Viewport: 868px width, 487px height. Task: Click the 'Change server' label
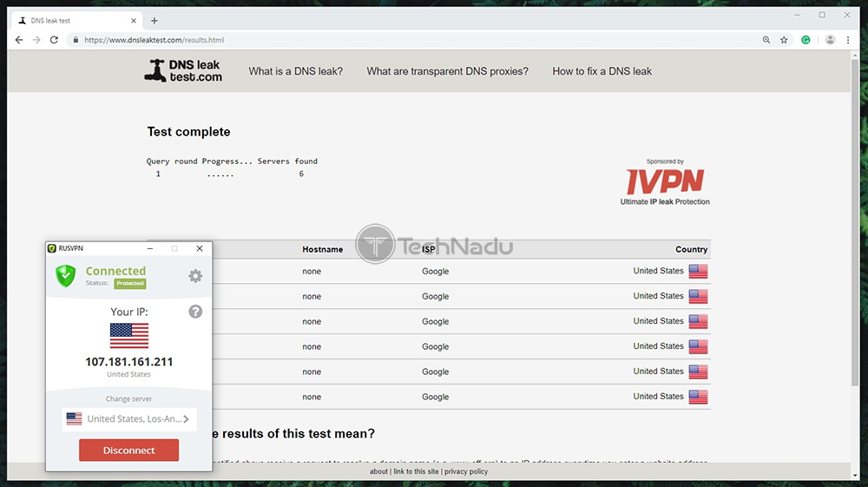click(x=129, y=399)
